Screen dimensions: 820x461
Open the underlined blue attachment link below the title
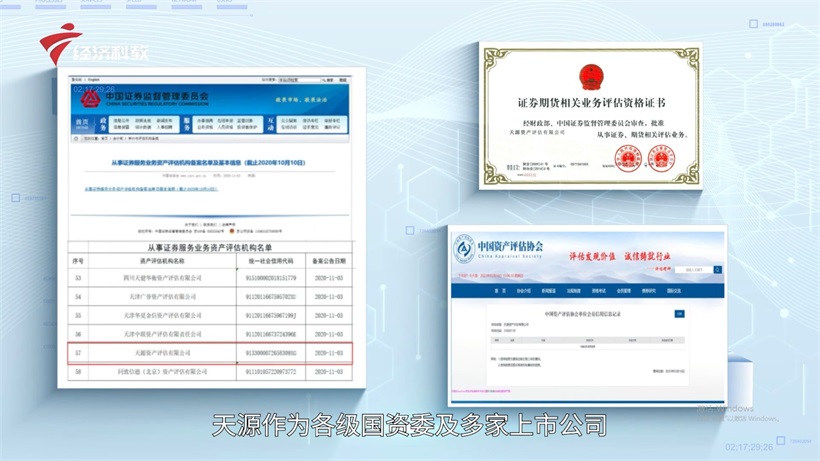[x=151, y=189]
